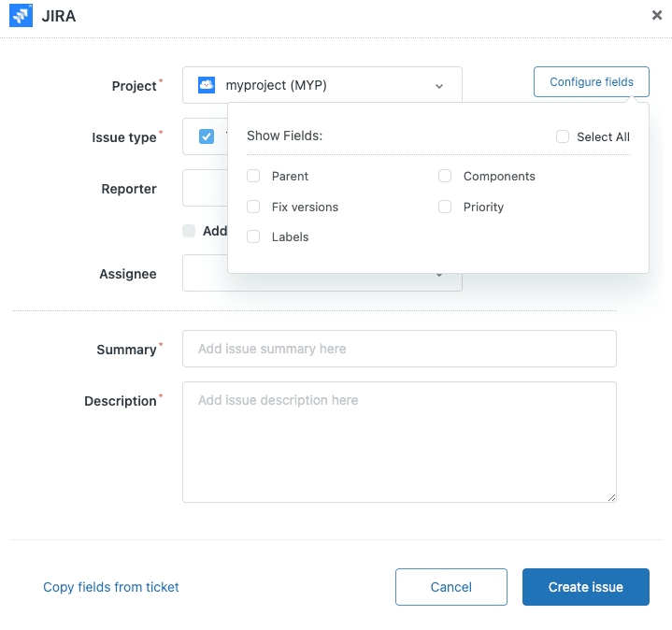Open the Reporter dropdown field
The image size is (672, 630).
[205, 188]
